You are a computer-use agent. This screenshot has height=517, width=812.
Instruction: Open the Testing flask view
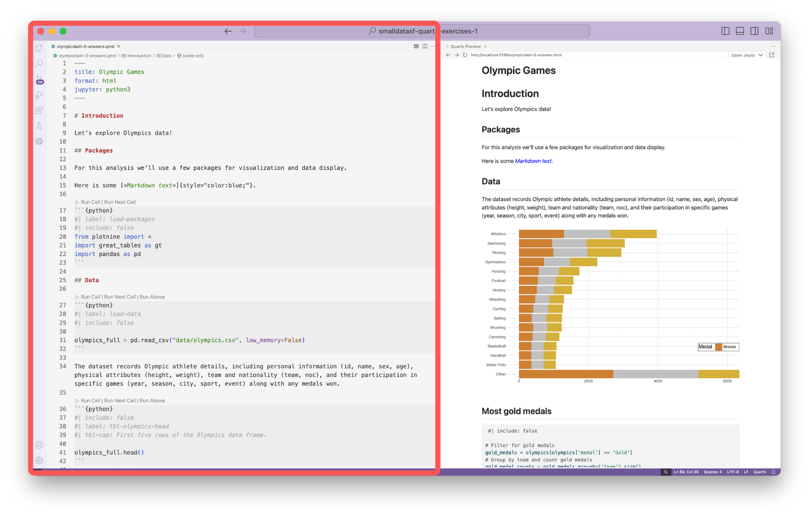tap(39, 126)
